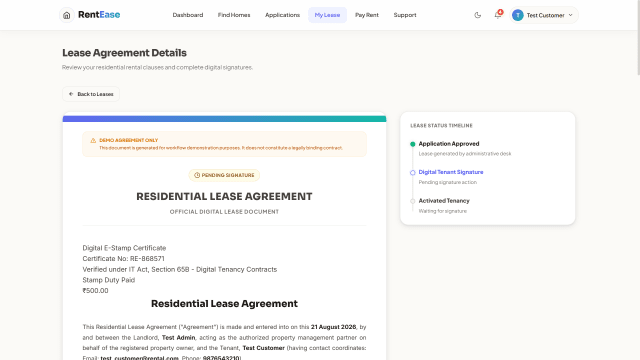
Task: Click the page vertical scrollbar thumb
Action: tap(638, 38)
